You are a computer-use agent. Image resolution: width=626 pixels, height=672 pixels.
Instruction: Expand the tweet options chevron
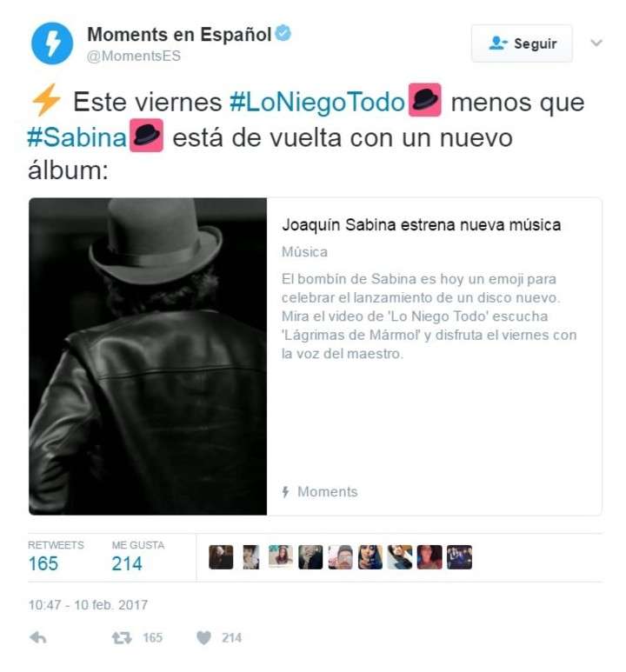click(596, 43)
